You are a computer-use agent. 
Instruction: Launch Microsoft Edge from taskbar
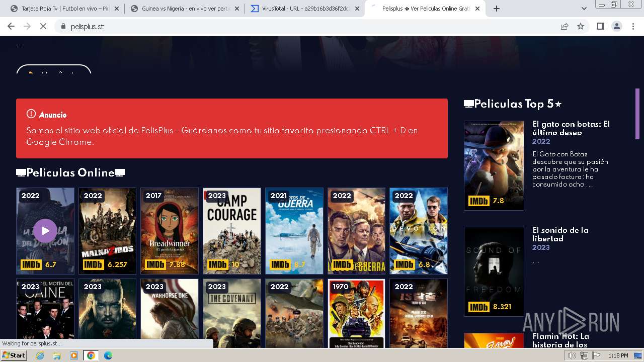(108, 355)
